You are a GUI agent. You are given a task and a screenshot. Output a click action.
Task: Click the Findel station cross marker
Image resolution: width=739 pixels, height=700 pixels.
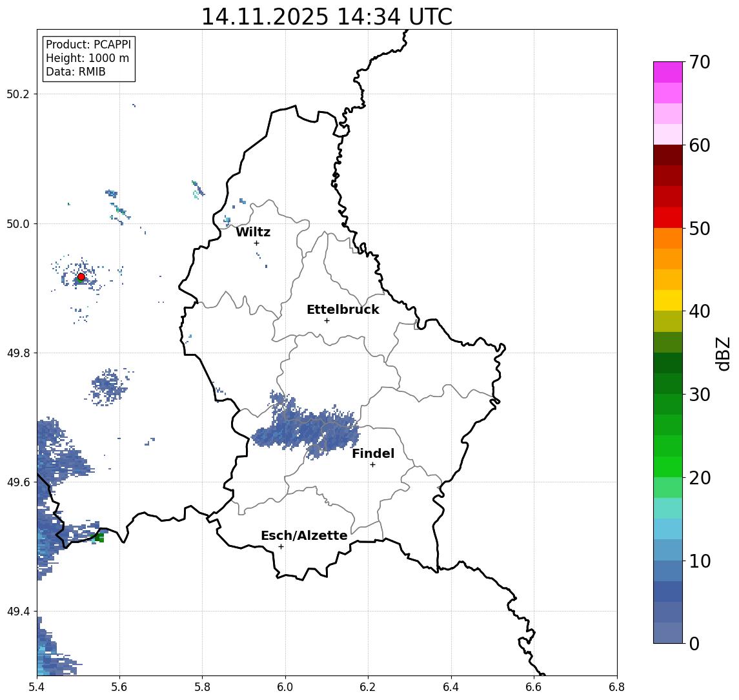[x=372, y=465]
